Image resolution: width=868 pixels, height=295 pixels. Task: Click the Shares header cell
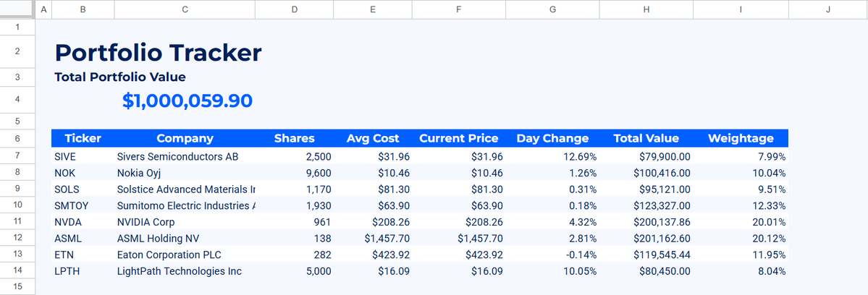tap(295, 138)
